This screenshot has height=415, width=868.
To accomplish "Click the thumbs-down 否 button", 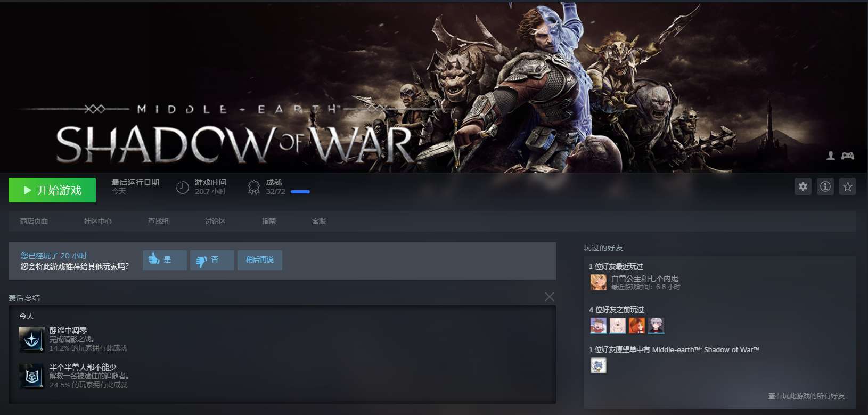I will (212, 260).
